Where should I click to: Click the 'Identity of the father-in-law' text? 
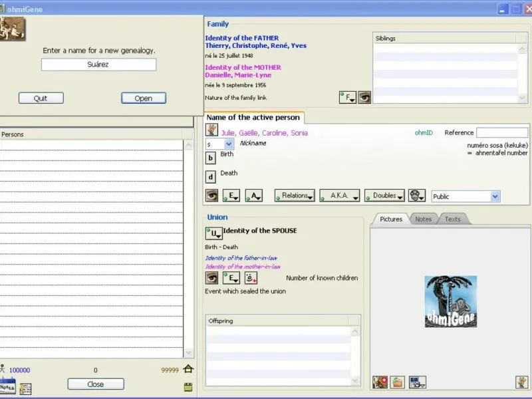click(241, 258)
